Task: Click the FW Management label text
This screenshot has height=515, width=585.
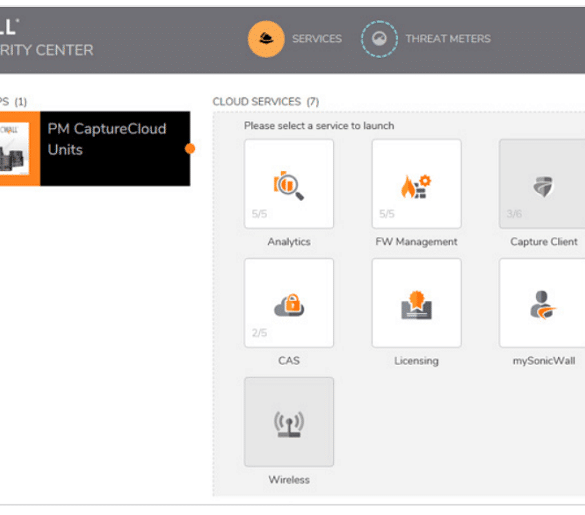Action: (x=416, y=242)
